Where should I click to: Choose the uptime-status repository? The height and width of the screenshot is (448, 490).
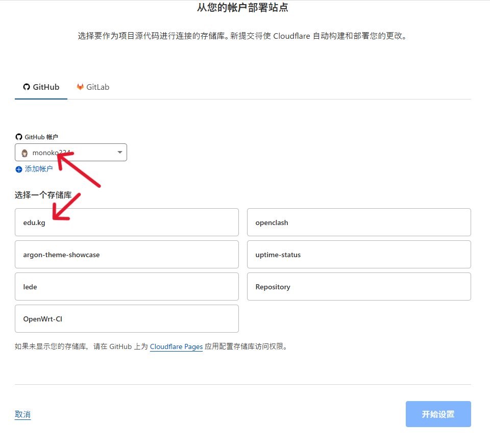click(359, 255)
